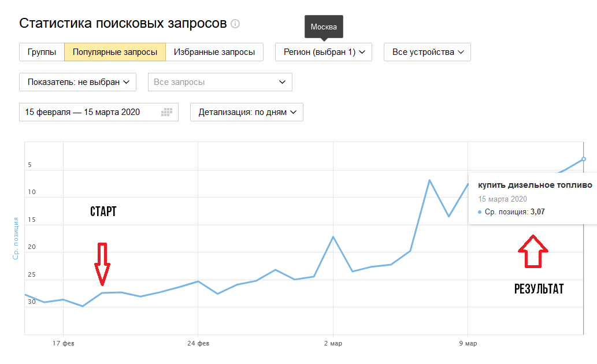
Task: Click the 24 фев axis date label
Action: point(198,343)
